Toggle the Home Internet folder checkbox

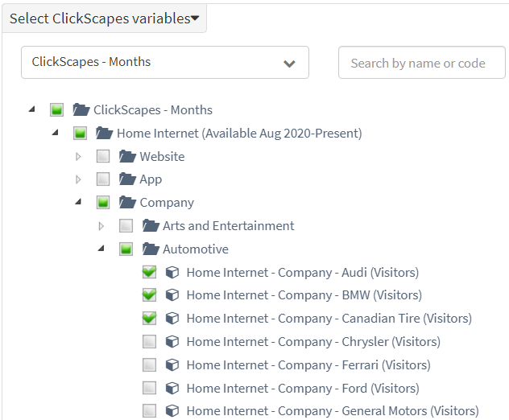pyautogui.click(x=80, y=133)
